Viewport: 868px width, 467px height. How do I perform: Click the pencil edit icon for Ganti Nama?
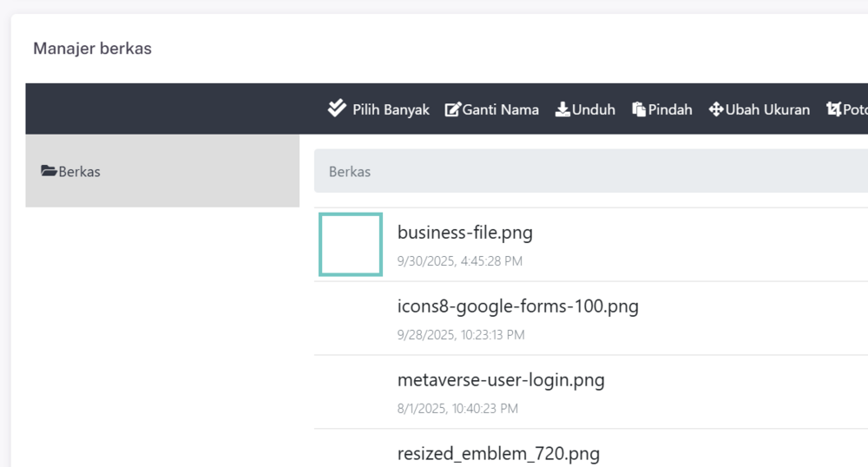pyautogui.click(x=452, y=109)
